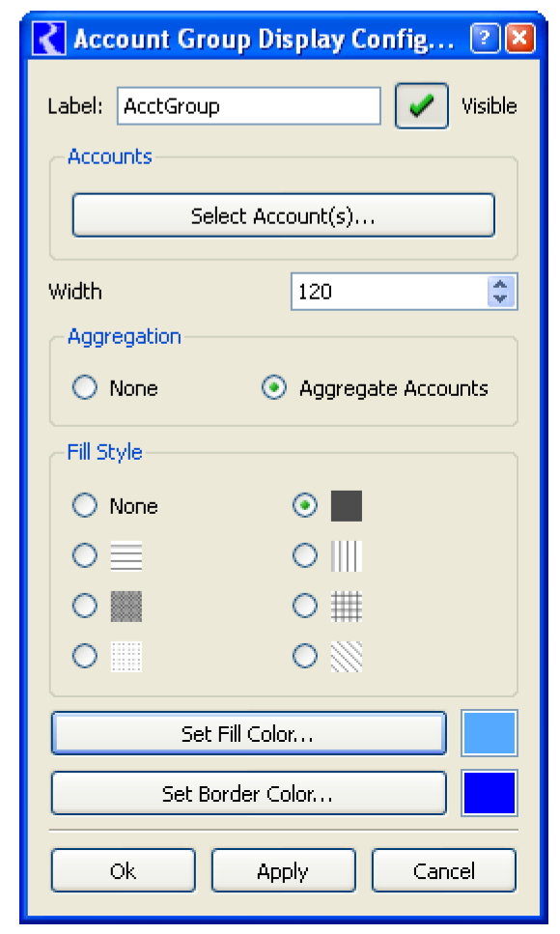Select None under Aggregation
The image size is (560, 934).
click(85, 387)
